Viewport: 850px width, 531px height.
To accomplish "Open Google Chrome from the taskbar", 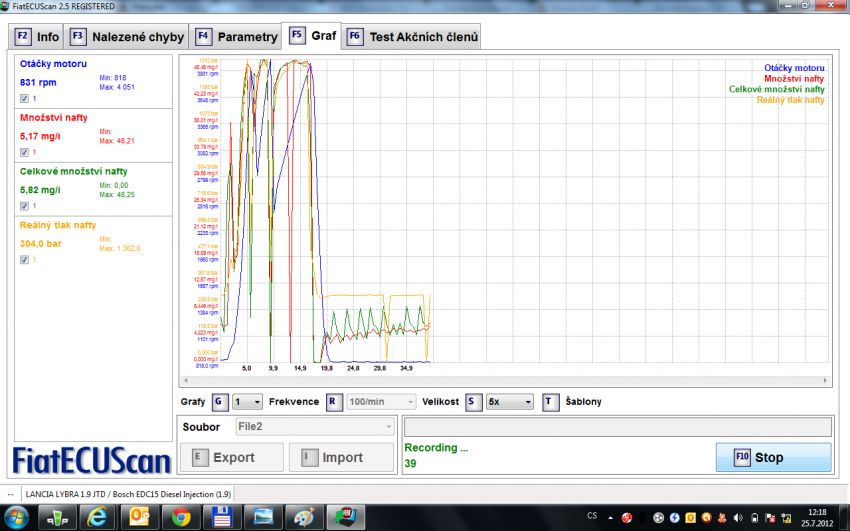I will tap(181, 517).
